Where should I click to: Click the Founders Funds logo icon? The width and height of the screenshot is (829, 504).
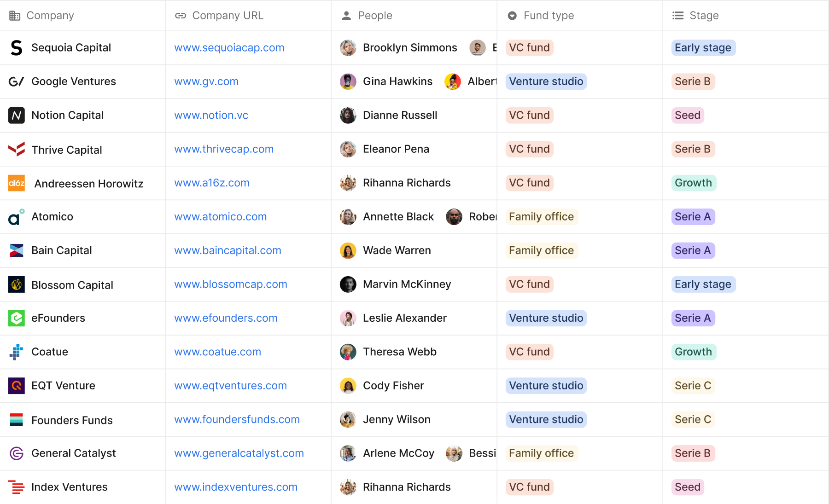[x=17, y=420]
